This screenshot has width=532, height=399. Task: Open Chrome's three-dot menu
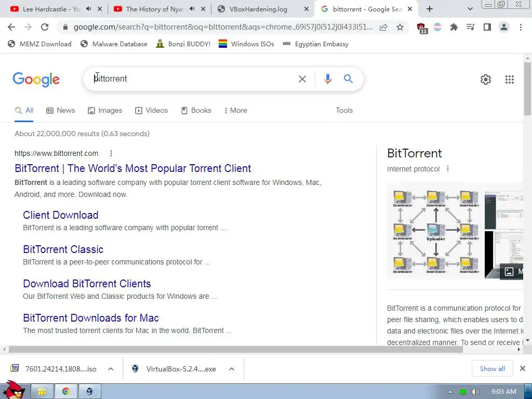tap(521, 27)
